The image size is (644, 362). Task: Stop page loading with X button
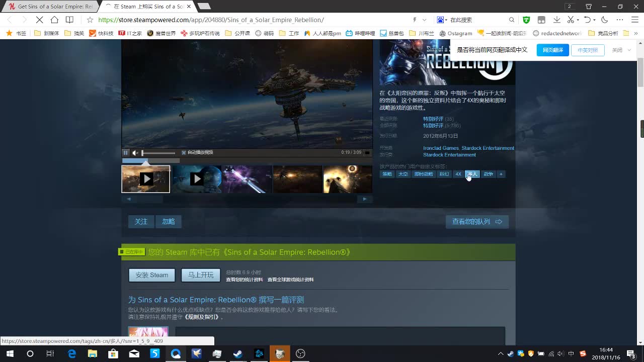39,20
